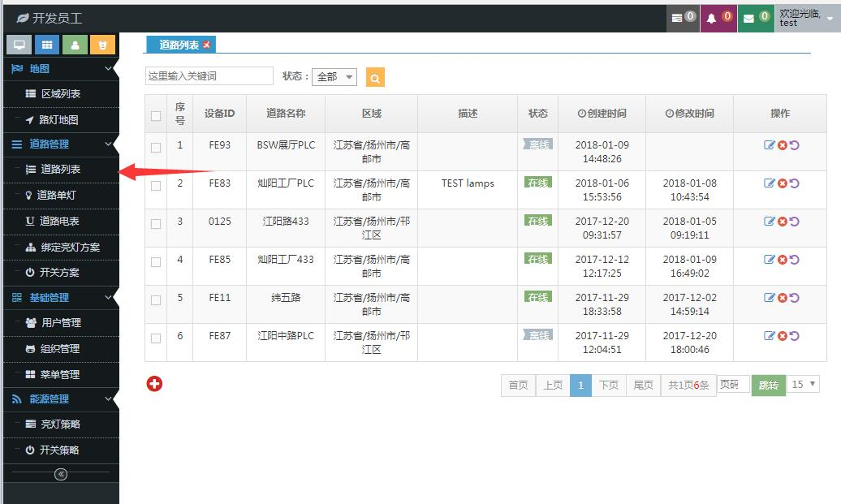Click edit icon for BSW展厅PLC row

click(770, 145)
